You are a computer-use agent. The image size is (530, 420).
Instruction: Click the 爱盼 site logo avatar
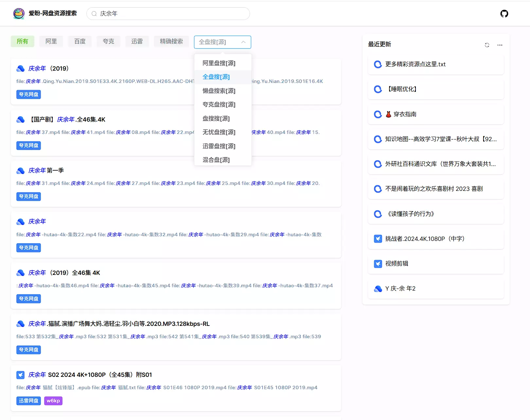point(19,13)
